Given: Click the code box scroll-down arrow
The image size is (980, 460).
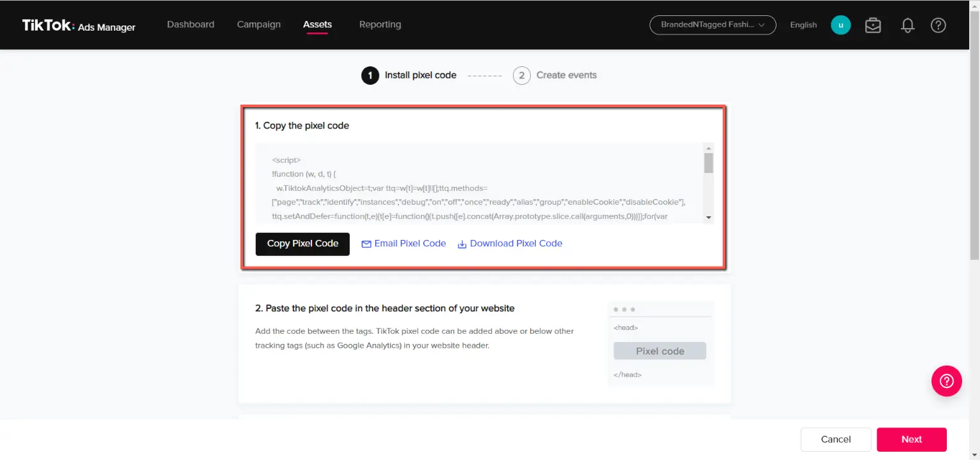Looking at the screenshot, I should [x=708, y=218].
